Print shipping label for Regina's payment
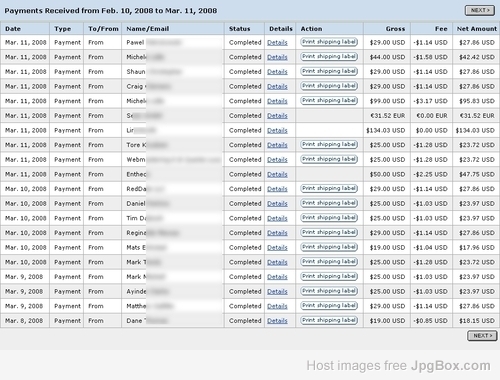The width and height of the screenshot is (500, 380). tap(329, 233)
